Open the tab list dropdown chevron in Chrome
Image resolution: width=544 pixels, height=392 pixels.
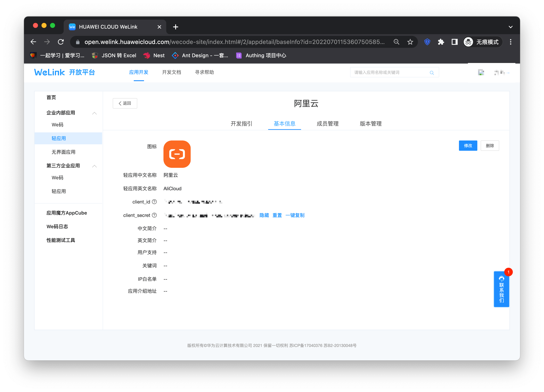coord(510,27)
